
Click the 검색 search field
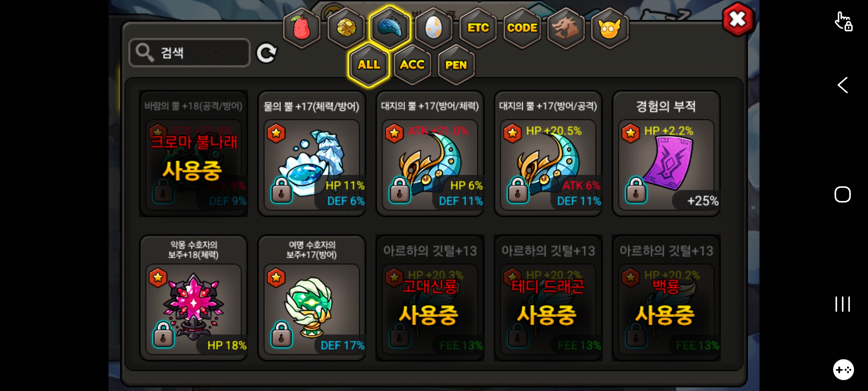[x=190, y=53]
